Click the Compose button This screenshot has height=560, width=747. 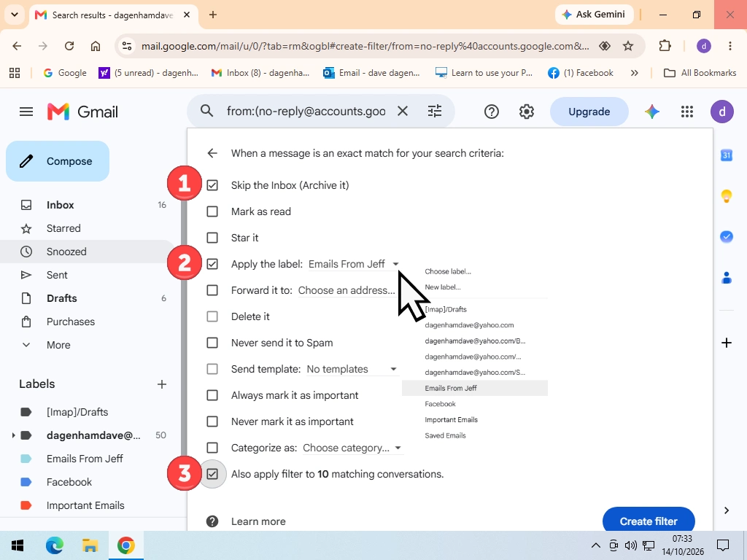coord(58,161)
